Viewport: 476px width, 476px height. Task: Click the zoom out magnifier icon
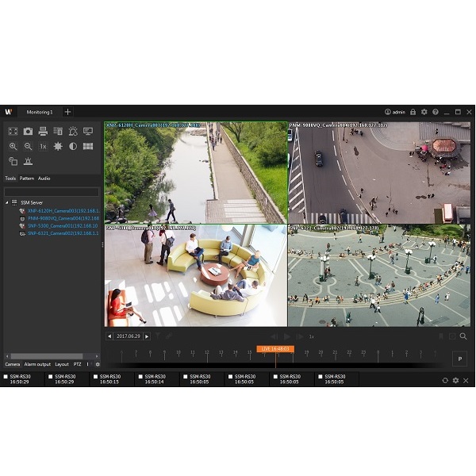click(x=28, y=146)
